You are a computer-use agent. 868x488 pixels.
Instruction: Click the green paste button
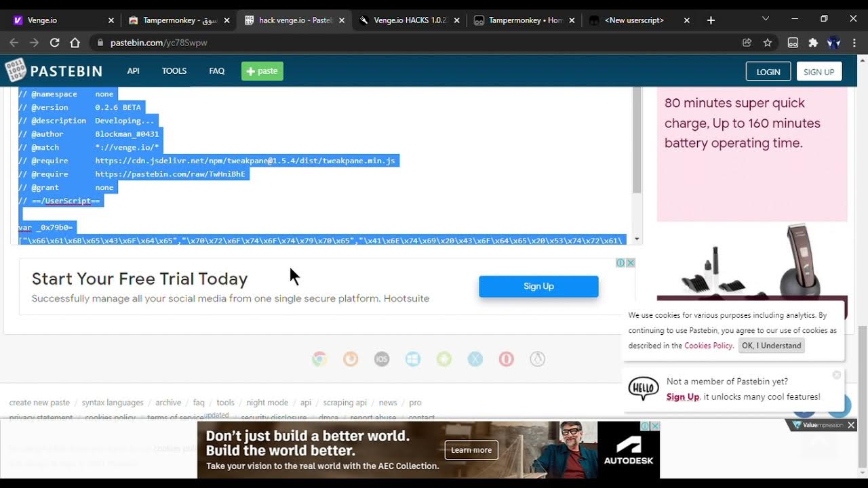(262, 71)
